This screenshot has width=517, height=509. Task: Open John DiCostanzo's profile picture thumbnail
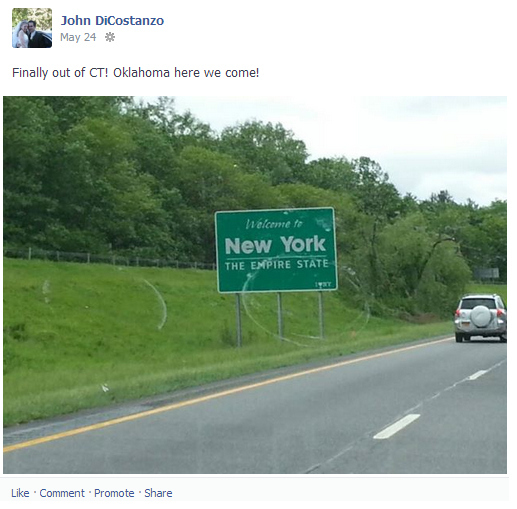32,28
